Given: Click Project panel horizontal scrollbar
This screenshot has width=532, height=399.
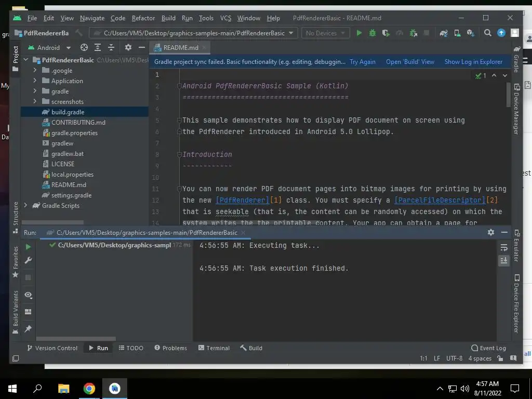Looking at the screenshot, I should [x=52, y=222].
